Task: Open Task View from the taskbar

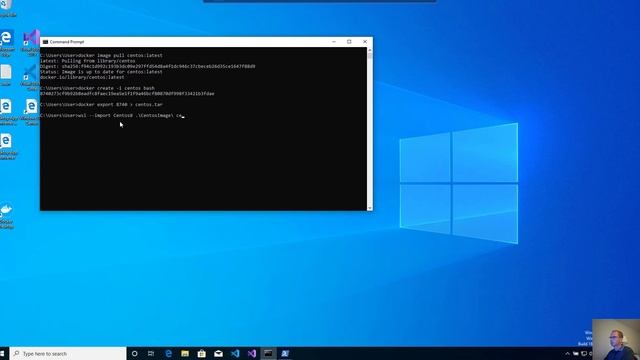Action: point(151,353)
